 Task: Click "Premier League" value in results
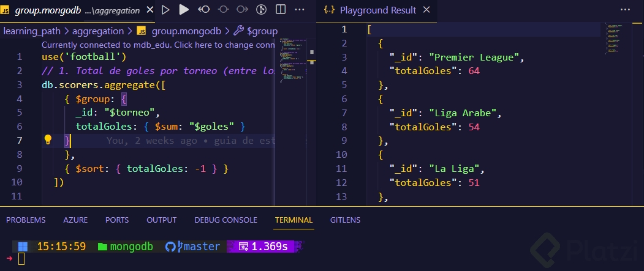click(474, 57)
